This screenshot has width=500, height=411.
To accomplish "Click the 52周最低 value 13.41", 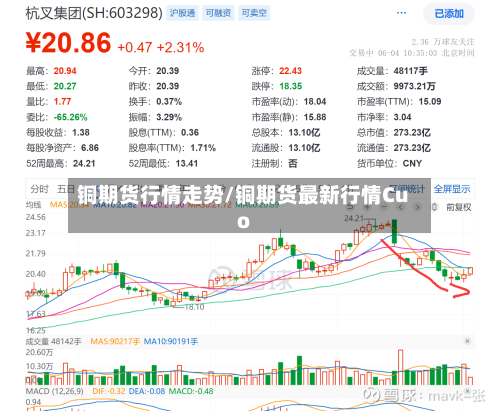I will (187, 164).
